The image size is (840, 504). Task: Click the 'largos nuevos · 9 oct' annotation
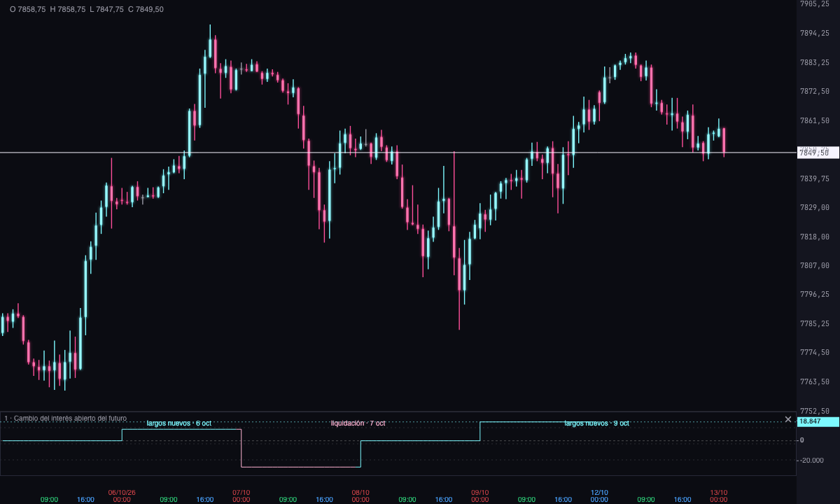596,423
